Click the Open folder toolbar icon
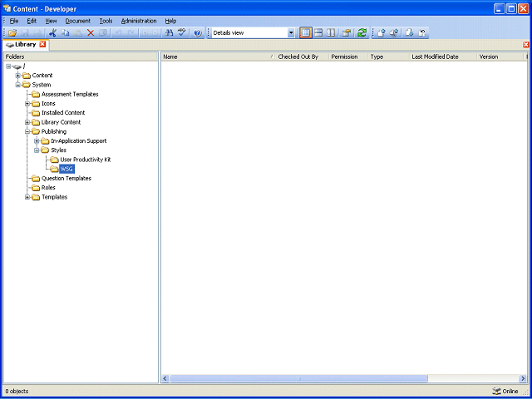 pos(12,33)
